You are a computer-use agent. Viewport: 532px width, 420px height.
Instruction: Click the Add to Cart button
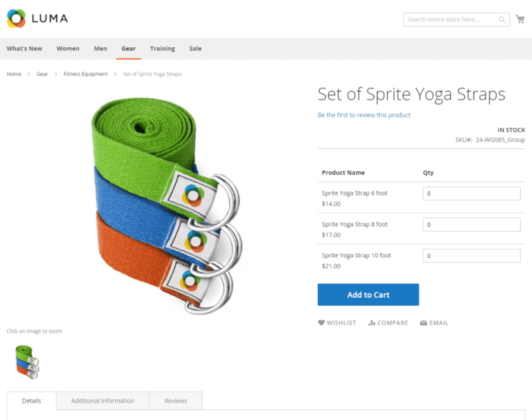368,294
